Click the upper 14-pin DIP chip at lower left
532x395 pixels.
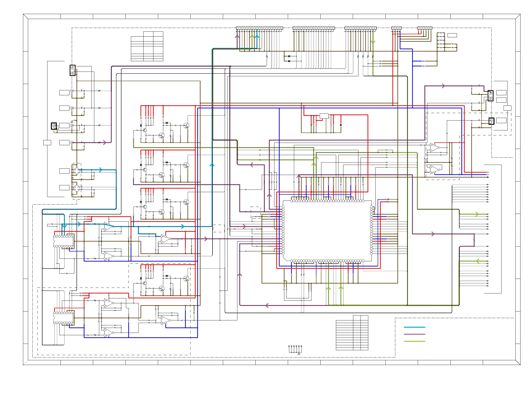point(63,241)
